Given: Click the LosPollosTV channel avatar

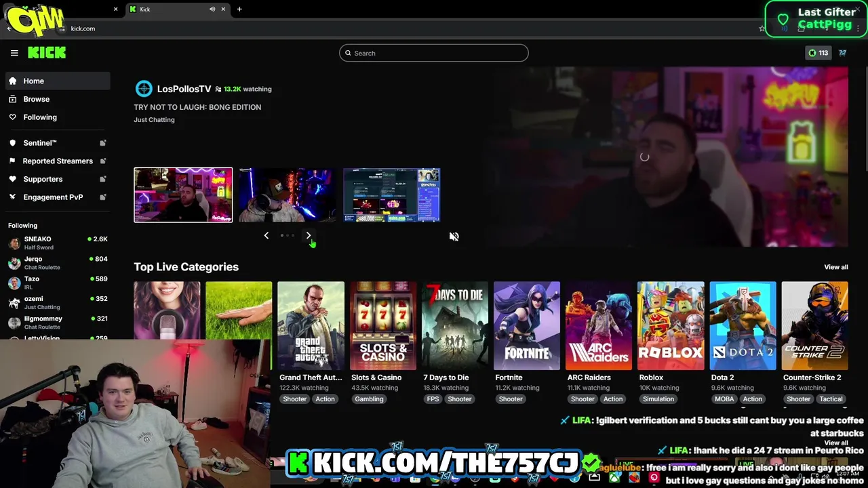Looking at the screenshot, I should 144,89.
